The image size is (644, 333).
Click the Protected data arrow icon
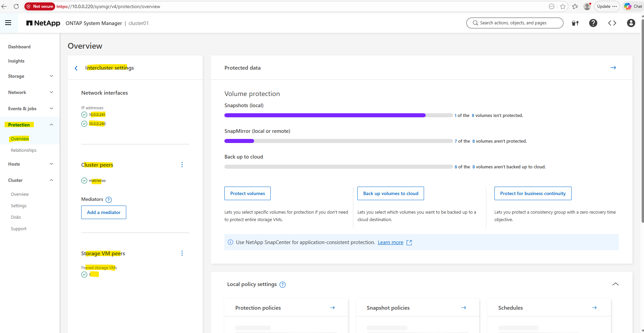(x=613, y=68)
